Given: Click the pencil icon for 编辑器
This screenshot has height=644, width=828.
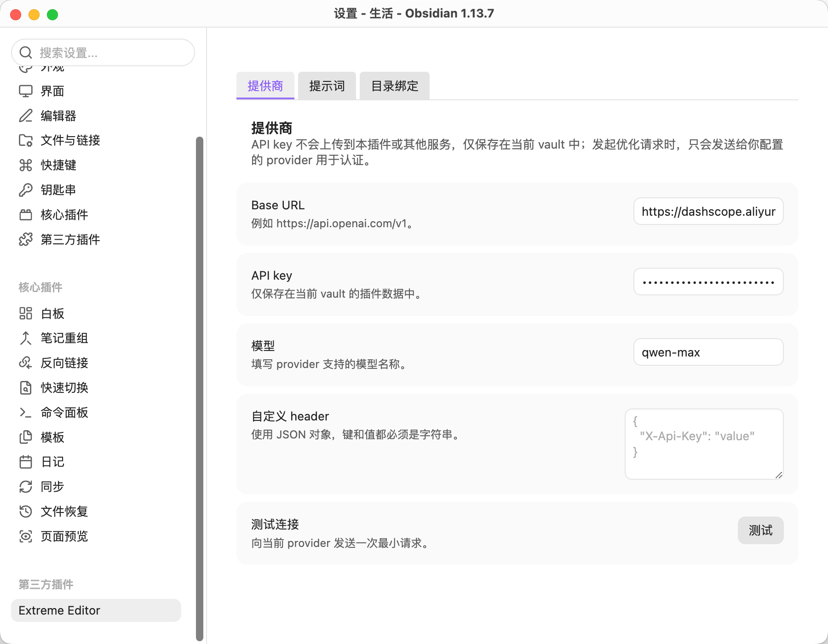Looking at the screenshot, I should pos(26,115).
